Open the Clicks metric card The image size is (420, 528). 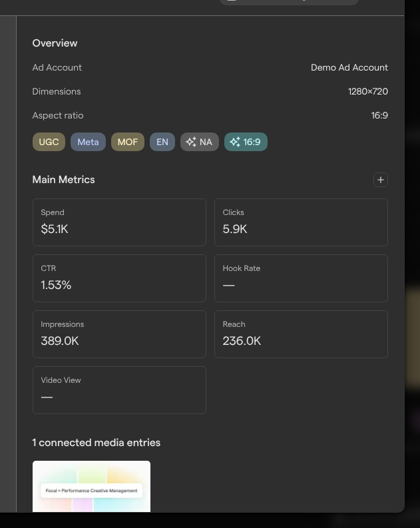point(301,222)
